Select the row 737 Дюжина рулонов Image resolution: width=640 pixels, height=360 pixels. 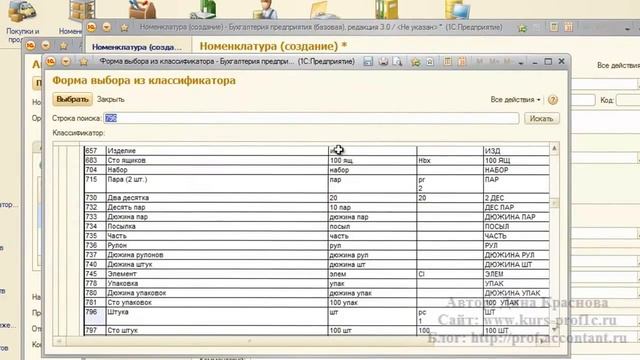point(316,255)
